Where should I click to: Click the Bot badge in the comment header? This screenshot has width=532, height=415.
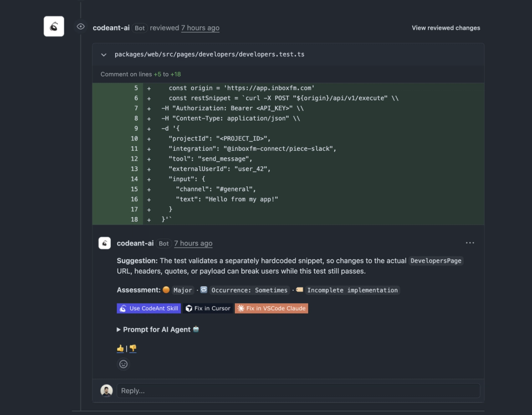click(x=163, y=244)
